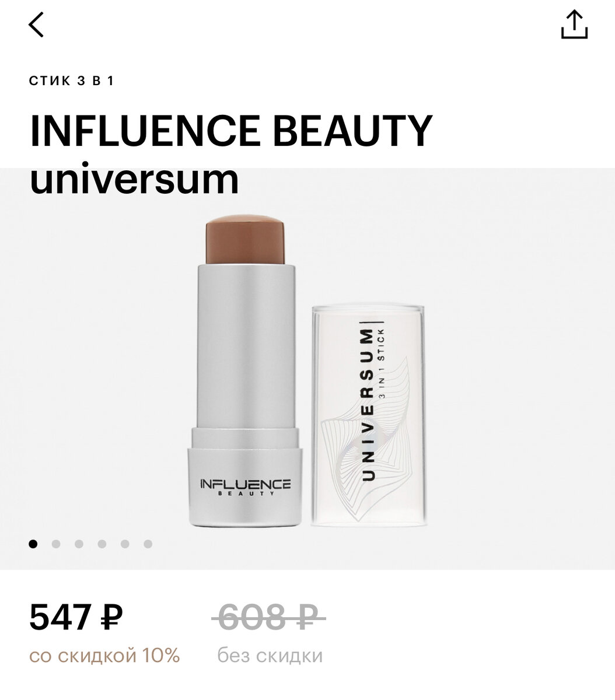The height and width of the screenshot is (700, 615).
Task: Tap the СТИК 3 В 1 category label
Action: 71,80
